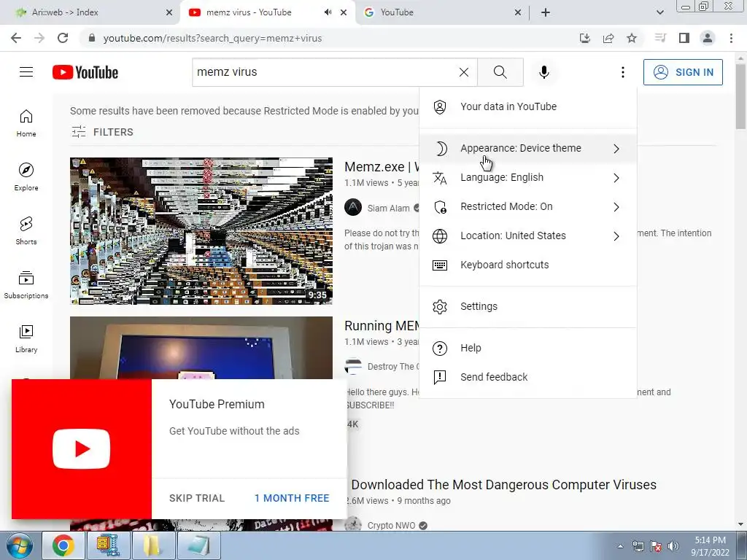Open the Chrome three-dot menu
Screen dimensions: 747x560
[731, 38]
